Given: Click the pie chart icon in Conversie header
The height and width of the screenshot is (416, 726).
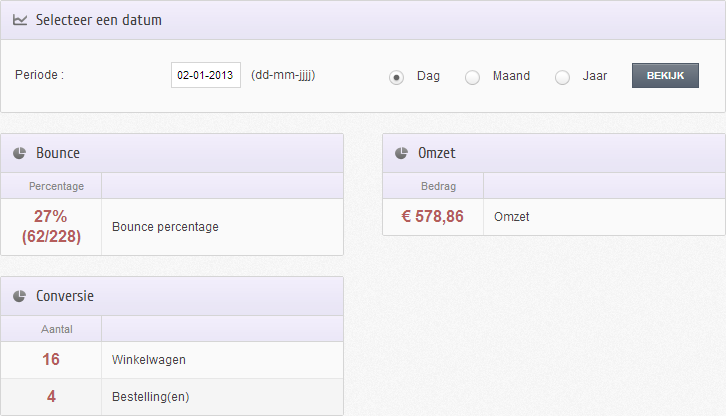Looking at the screenshot, I should point(19,296).
